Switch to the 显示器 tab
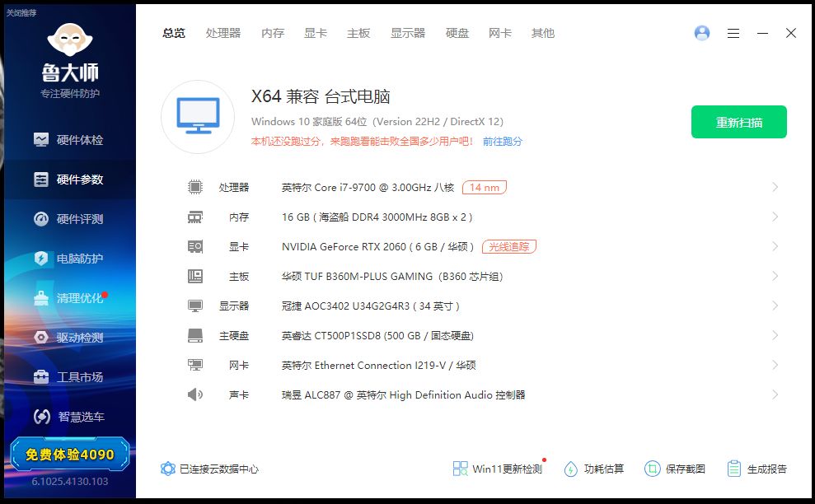The width and height of the screenshot is (815, 504). tap(408, 33)
